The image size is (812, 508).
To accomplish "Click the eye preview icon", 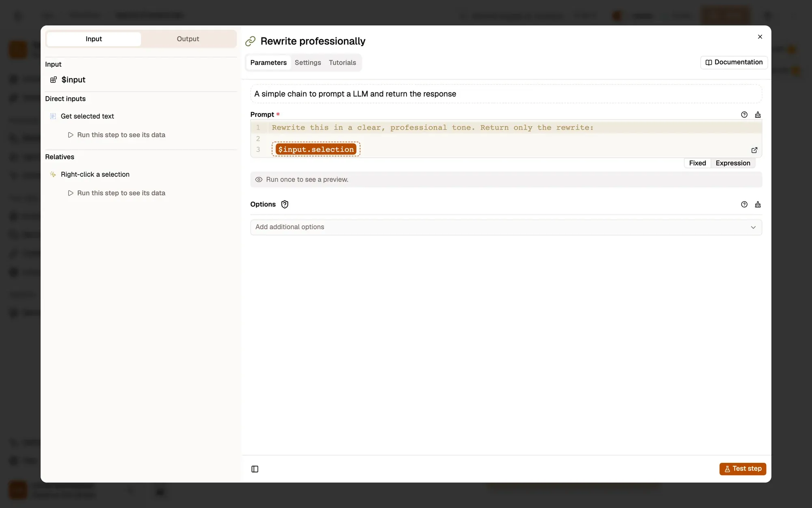I will pos(259,180).
